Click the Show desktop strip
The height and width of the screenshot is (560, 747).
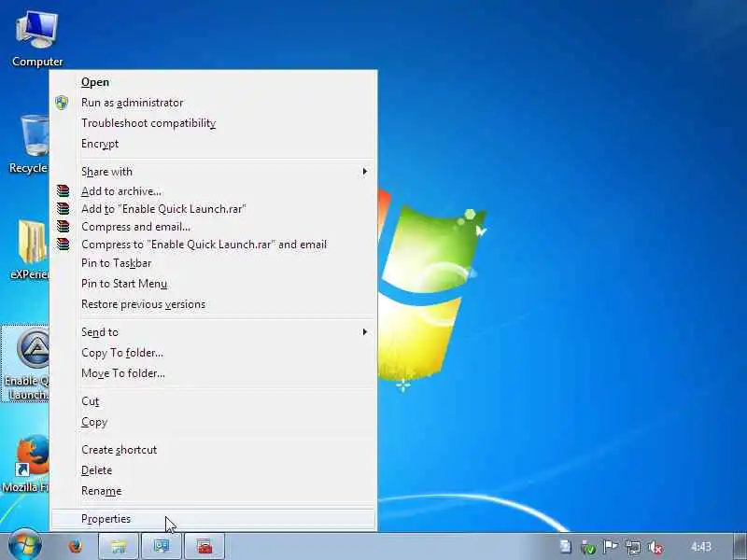[740, 546]
